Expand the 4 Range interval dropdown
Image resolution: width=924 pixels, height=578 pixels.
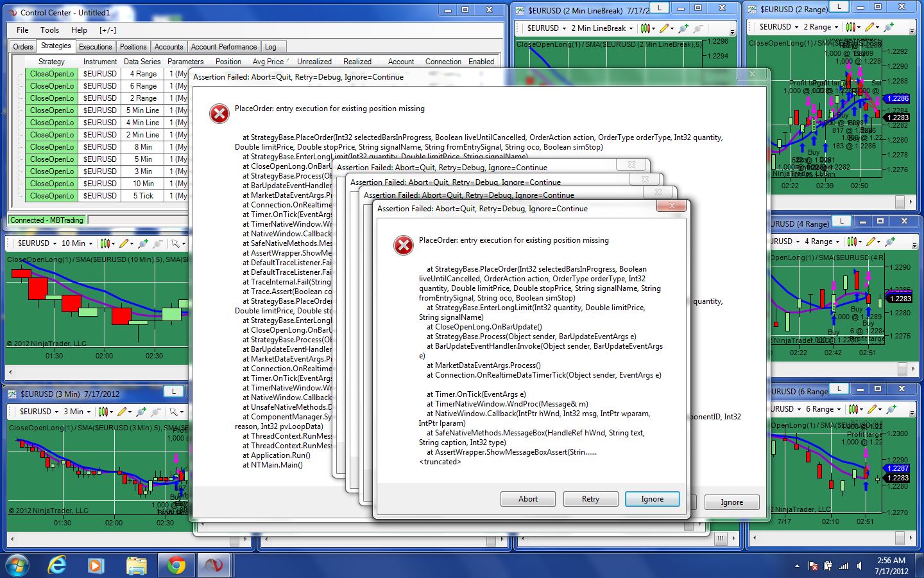[822, 241]
